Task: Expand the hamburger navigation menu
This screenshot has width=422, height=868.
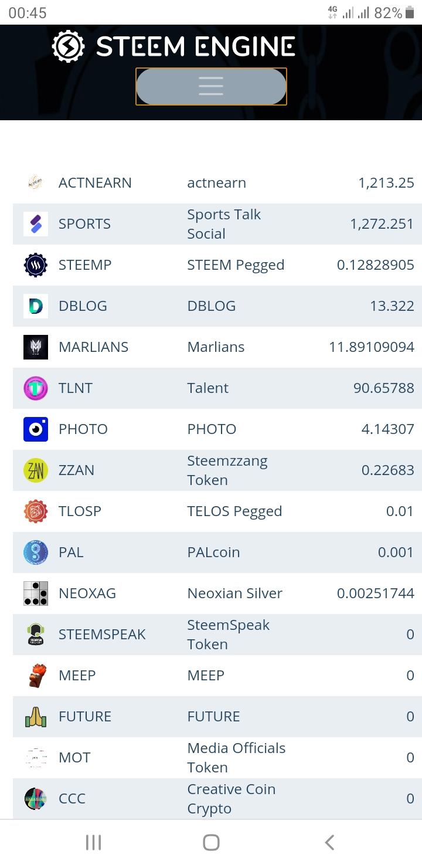Action: (211, 86)
